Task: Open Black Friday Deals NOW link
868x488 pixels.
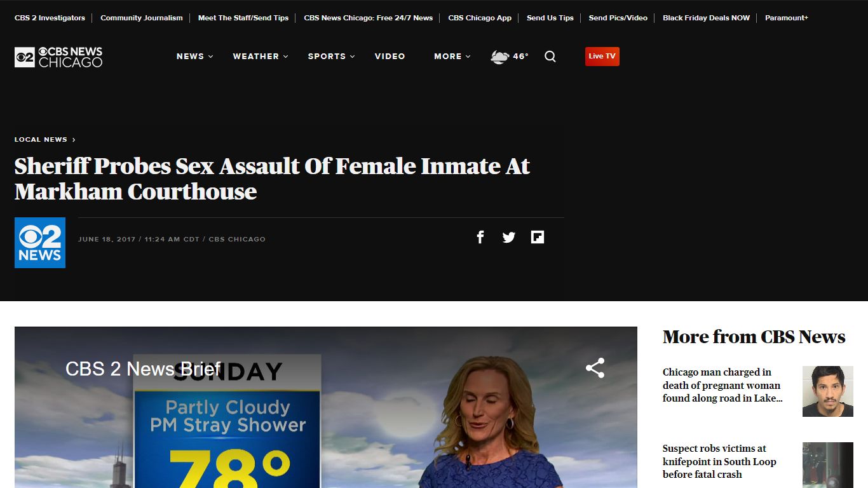Action: click(707, 18)
